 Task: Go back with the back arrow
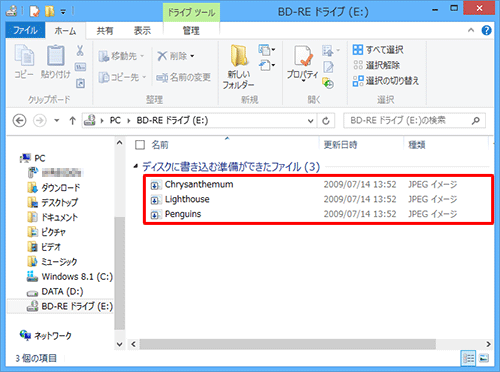click(x=19, y=120)
